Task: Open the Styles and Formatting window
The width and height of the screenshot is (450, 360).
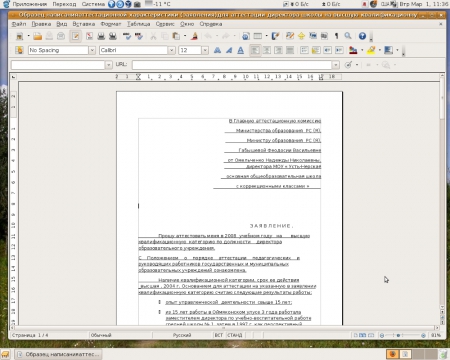Action: 19,50
